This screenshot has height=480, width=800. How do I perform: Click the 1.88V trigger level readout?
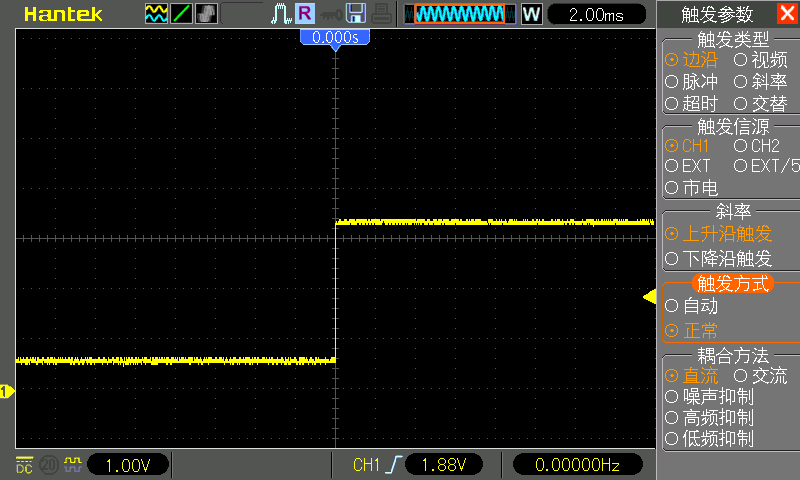[443, 464]
